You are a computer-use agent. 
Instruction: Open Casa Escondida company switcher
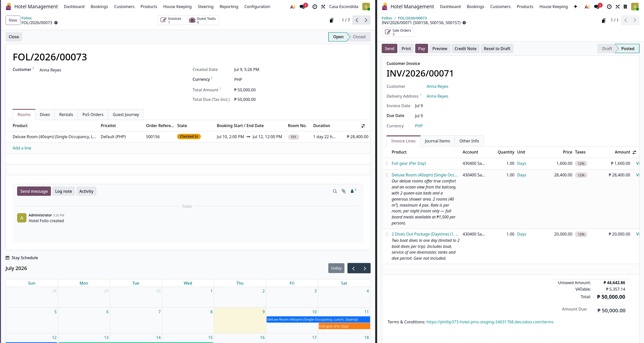pyautogui.click(x=344, y=7)
